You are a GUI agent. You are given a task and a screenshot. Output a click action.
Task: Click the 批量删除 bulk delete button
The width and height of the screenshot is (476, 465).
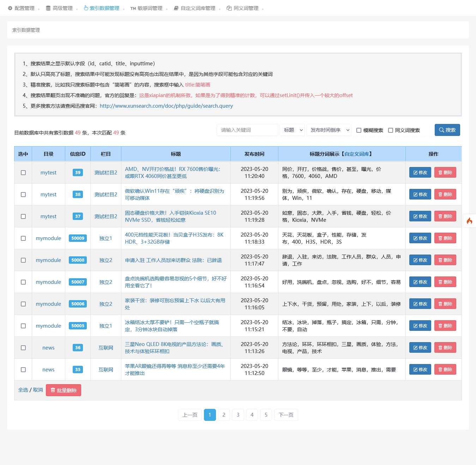pos(64,390)
